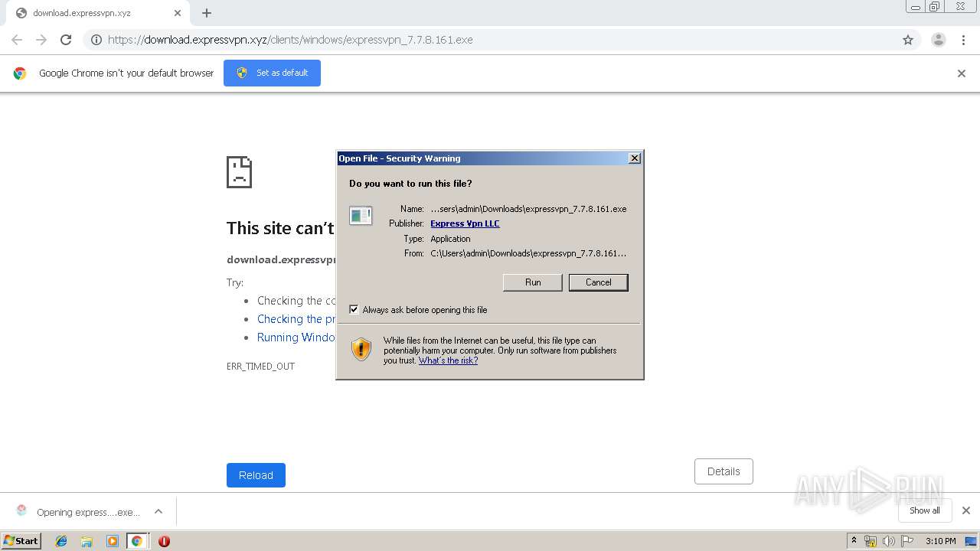The width and height of the screenshot is (980, 551).
Task: Click the ERR_TIMED_OUT error code text
Action: coord(260,367)
